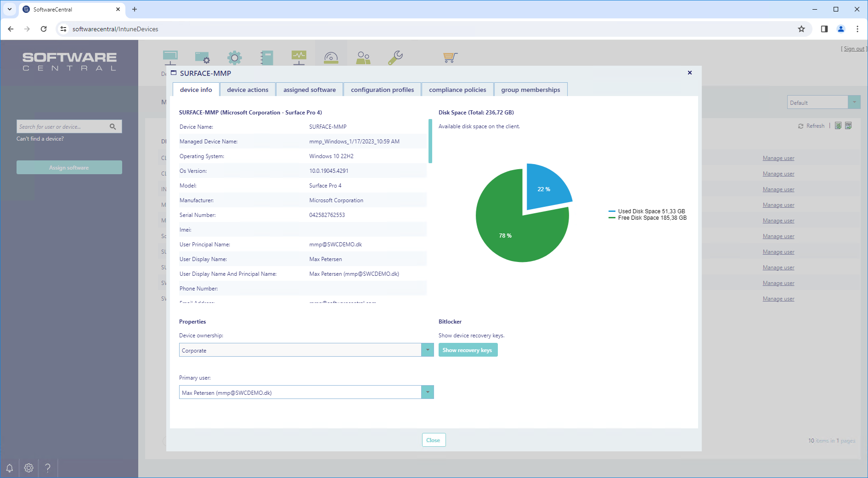Select the serial number value 042582762553
This screenshot has width=868, height=478.
pyautogui.click(x=327, y=215)
